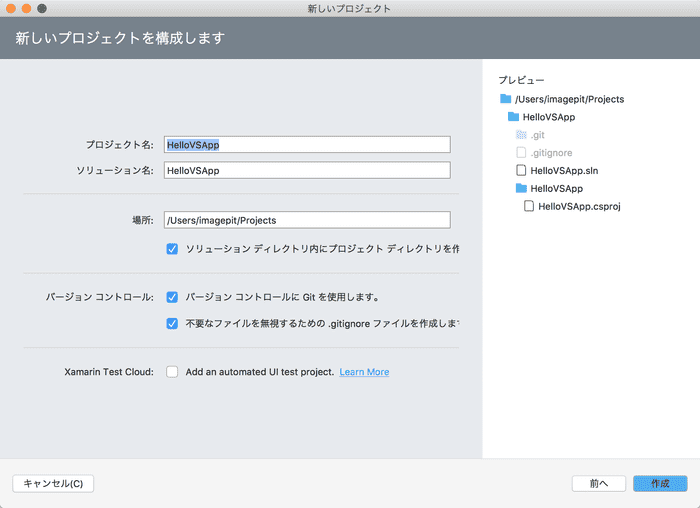700x508 pixels.
Task: Open the Learn More link
Action: (364, 372)
